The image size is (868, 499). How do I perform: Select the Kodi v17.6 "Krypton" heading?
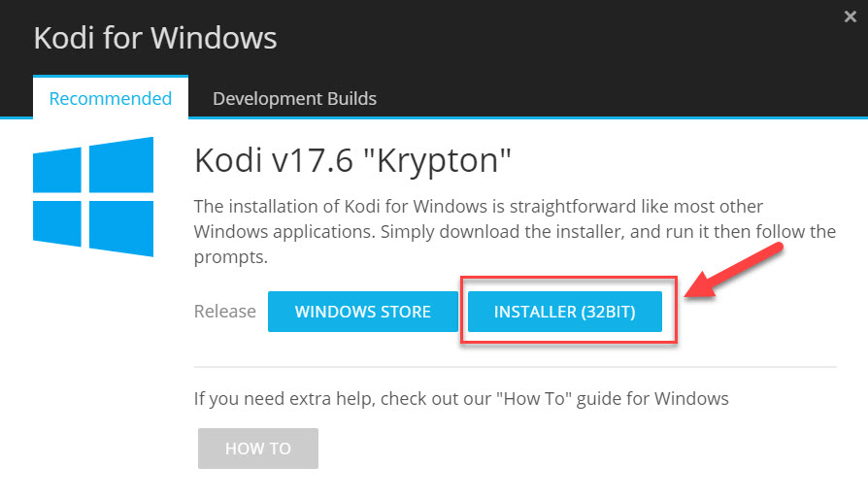pyautogui.click(x=352, y=160)
